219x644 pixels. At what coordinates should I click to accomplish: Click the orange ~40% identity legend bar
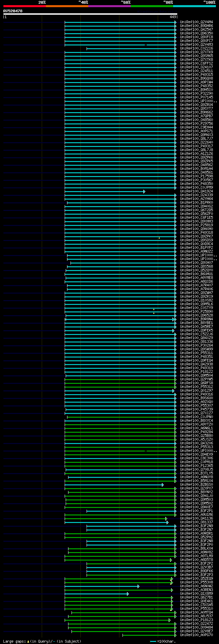point(67,6)
